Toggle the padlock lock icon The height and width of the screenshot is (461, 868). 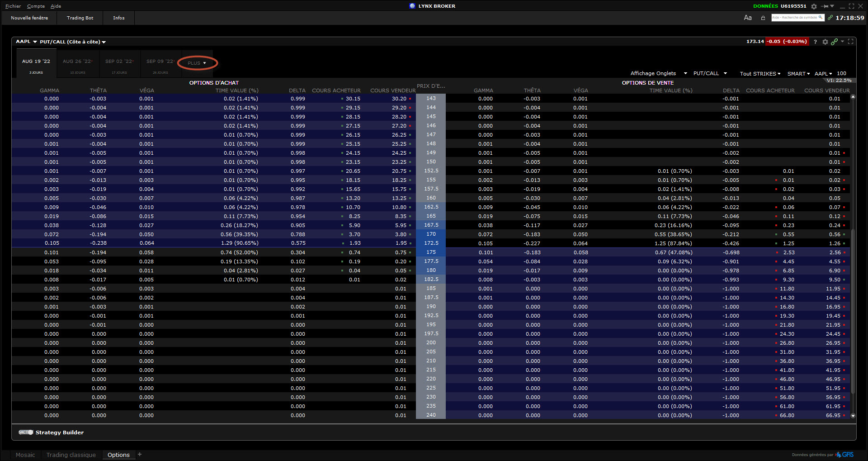[763, 18]
